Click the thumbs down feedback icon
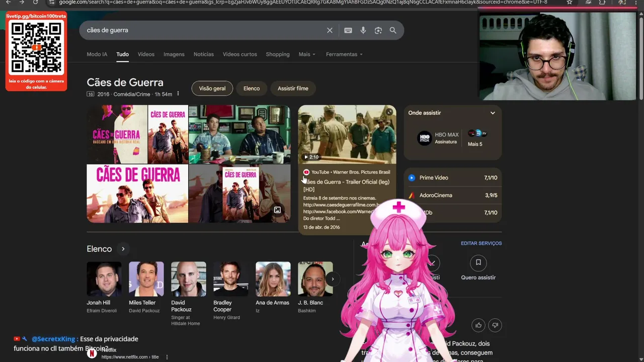Viewport: 644px width, 362px height. click(495, 325)
